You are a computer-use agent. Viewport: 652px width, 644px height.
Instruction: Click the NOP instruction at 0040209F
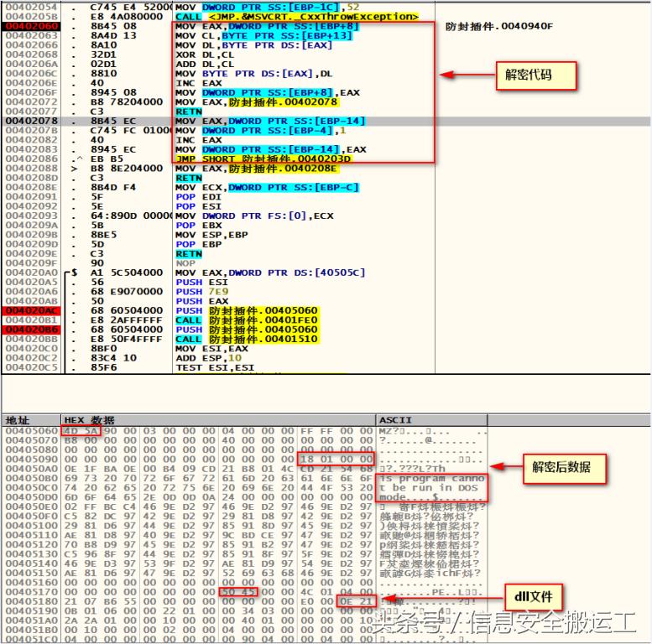pos(185,263)
